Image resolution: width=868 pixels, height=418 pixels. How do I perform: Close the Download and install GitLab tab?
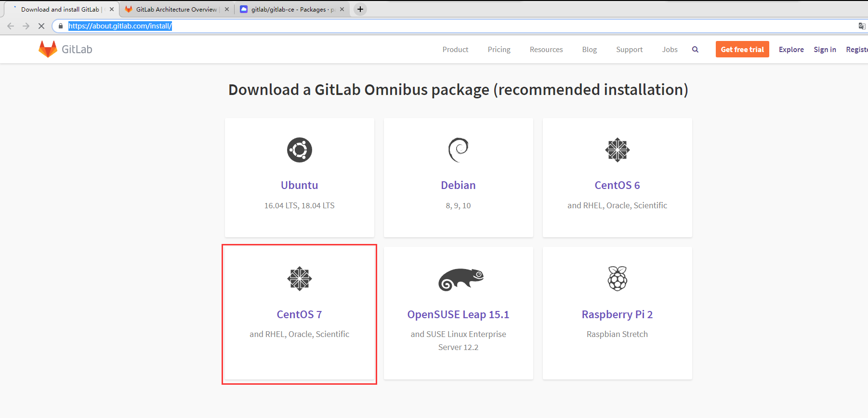112,9
